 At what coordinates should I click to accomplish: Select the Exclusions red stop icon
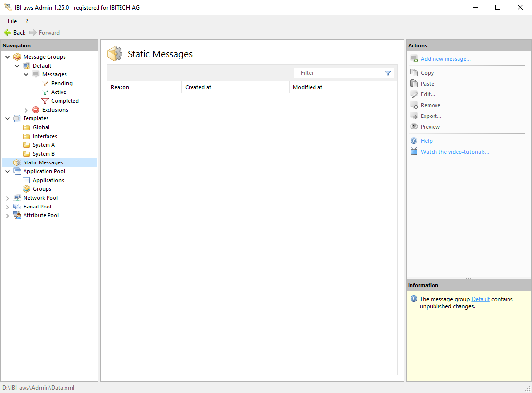click(36, 110)
